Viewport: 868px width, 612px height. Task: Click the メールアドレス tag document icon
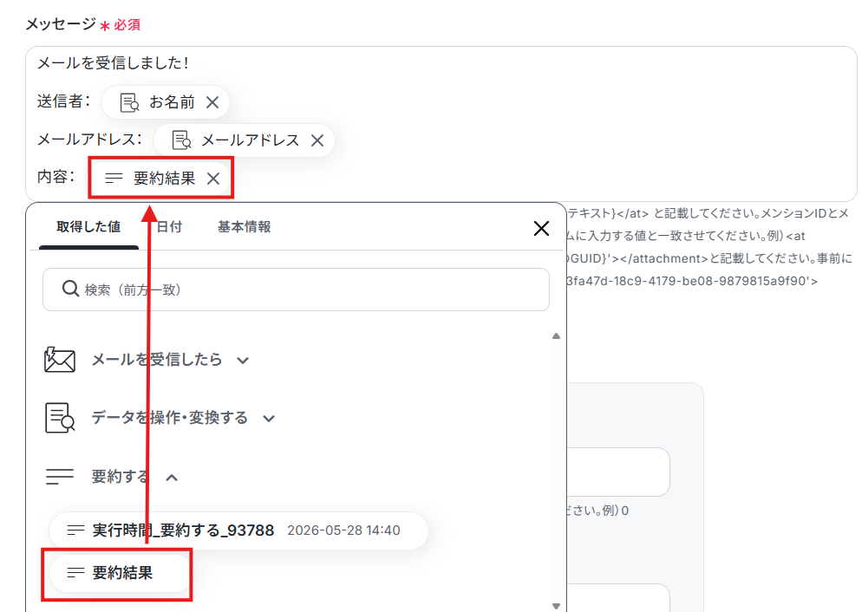point(181,140)
